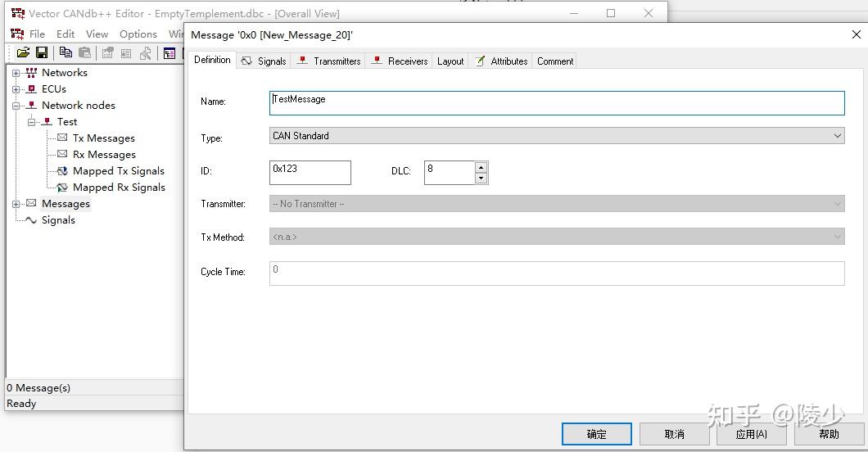Viewport: 868px width, 452px height.
Task: Select the Tx Messages envelope icon
Action: point(62,138)
